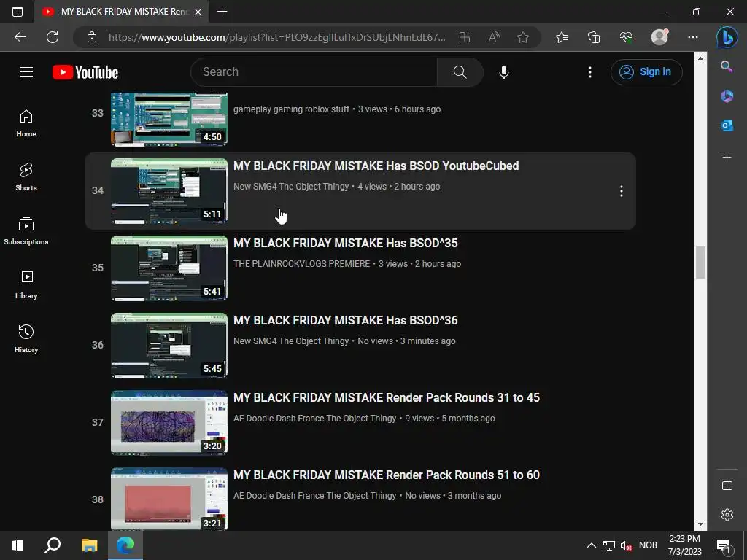The width and height of the screenshot is (747, 560).
Task: Open Bing chat sidebar button
Action: pyautogui.click(x=727, y=37)
